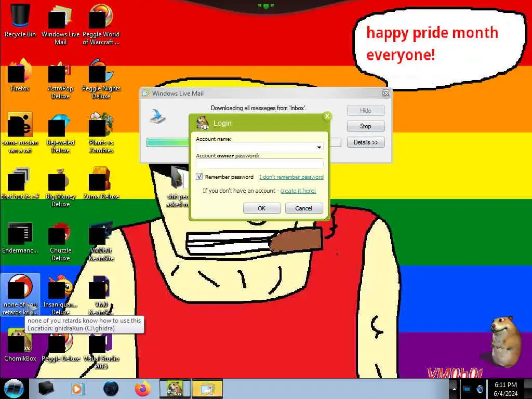Switch to Windows Live Mail taskbar button

[207, 389]
